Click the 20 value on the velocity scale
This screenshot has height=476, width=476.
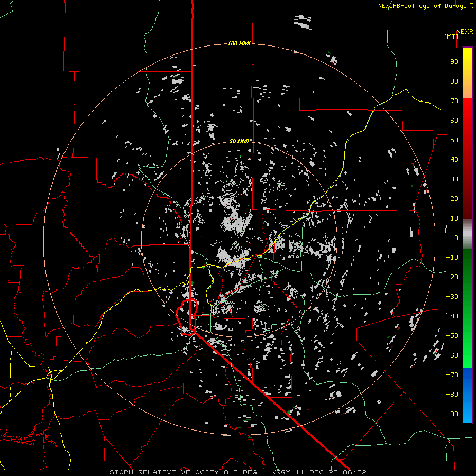point(454,198)
